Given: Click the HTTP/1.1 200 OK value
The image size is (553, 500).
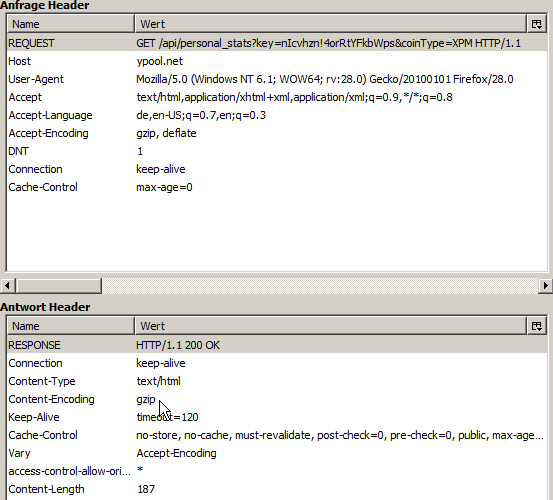Looking at the screenshot, I should pyautogui.click(x=178, y=345).
